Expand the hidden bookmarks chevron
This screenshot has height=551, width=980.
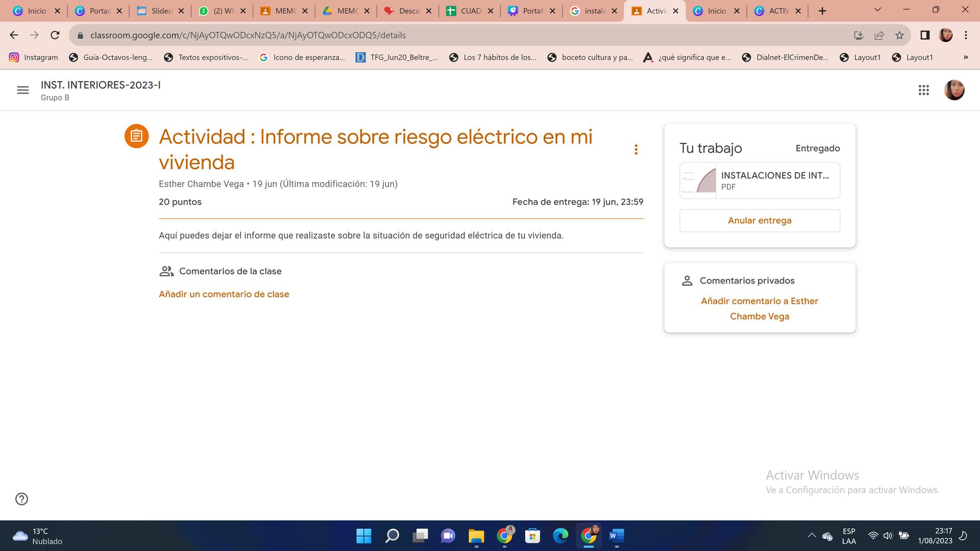tap(965, 58)
